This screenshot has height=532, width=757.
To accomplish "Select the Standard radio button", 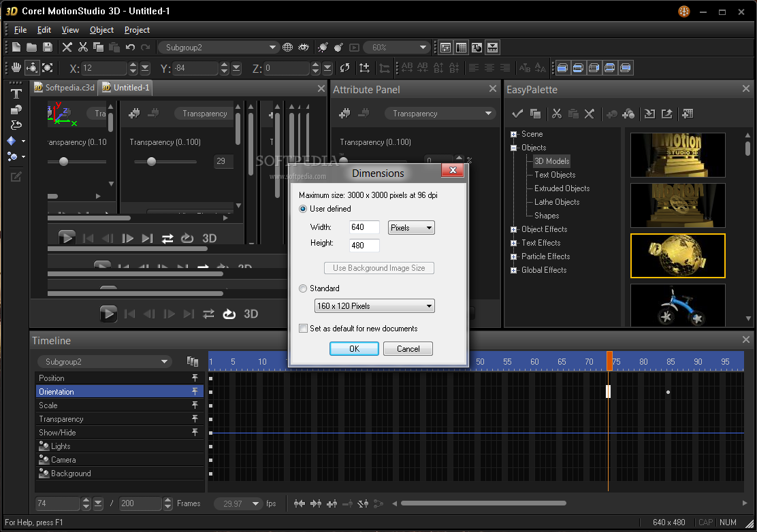I will tap(303, 288).
